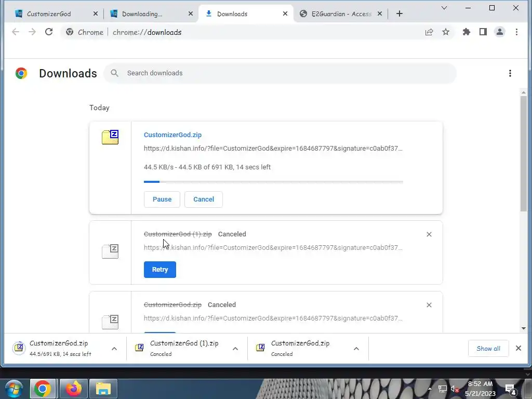Image resolution: width=532 pixels, height=399 pixels.
Task: Reload the downloads page
Action: point(49,32)
